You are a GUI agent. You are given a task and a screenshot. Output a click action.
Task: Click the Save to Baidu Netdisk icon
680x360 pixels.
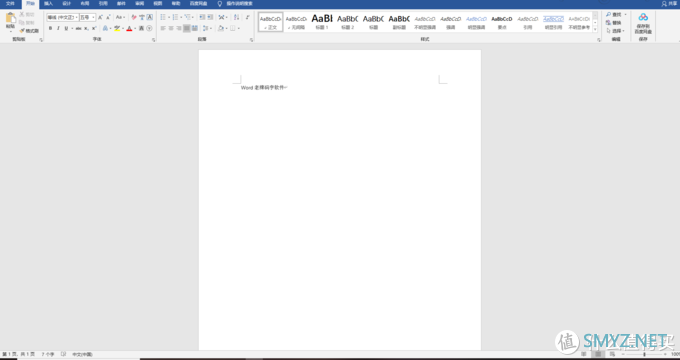tap(643, 23)
